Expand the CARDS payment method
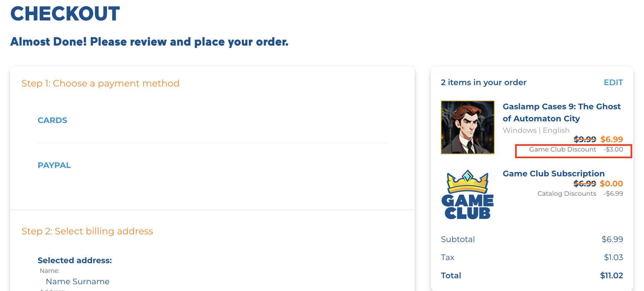Viewport: 644px width, 291px height. (52, 120)
